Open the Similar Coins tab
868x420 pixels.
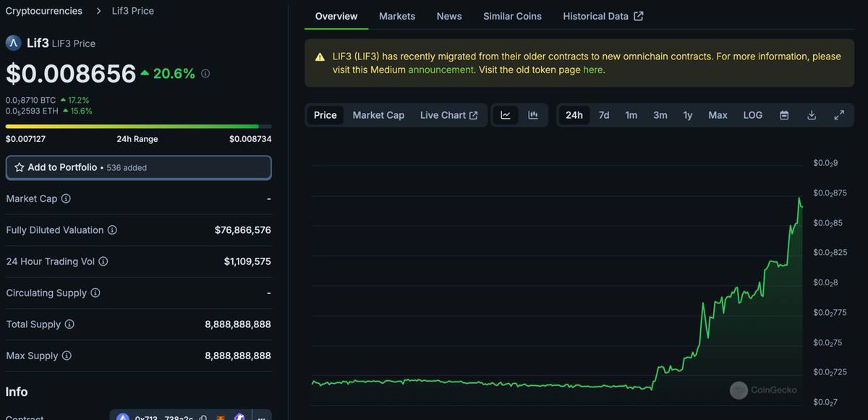point(512,16)
